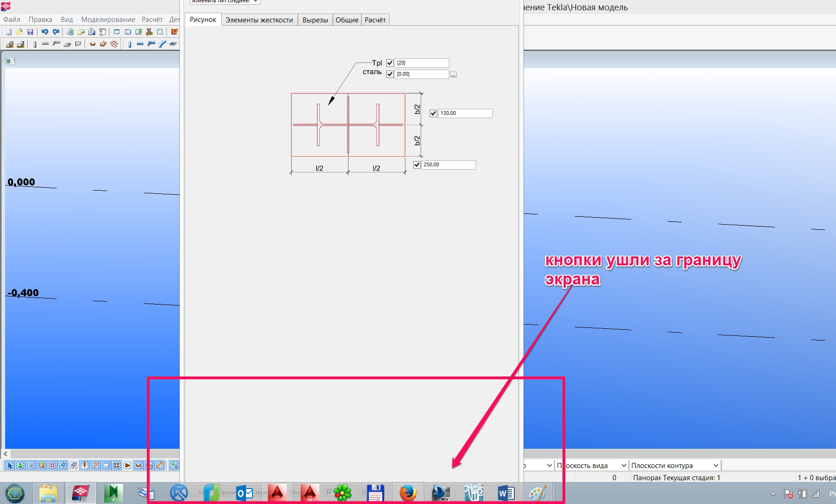Expand the Плоскости контура dropdown
Screen dimensions: 836x504
(715, 465)
